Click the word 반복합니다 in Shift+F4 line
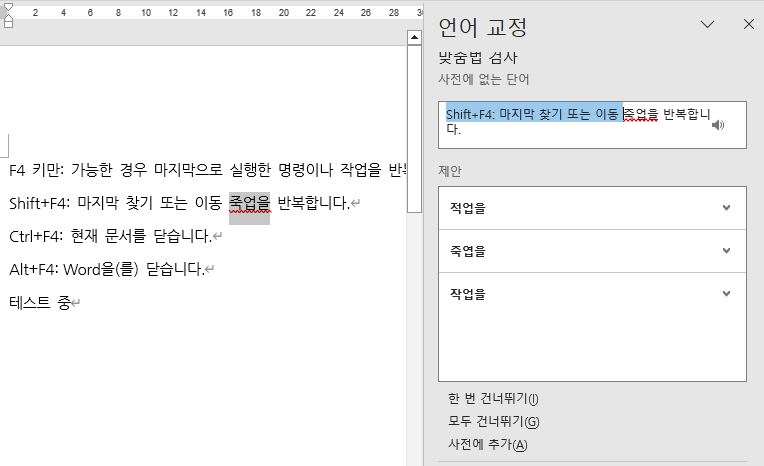 tap(313, 203)
